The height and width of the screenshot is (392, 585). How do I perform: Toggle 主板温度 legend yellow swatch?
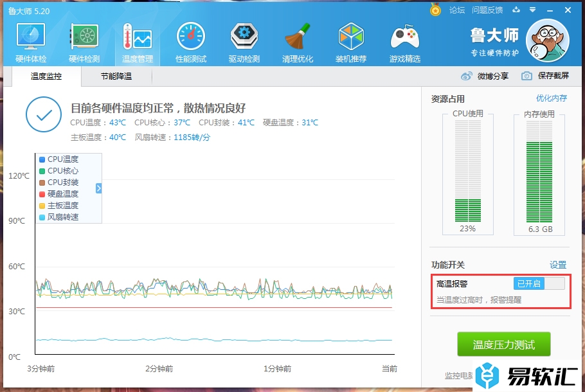[42, 206]
